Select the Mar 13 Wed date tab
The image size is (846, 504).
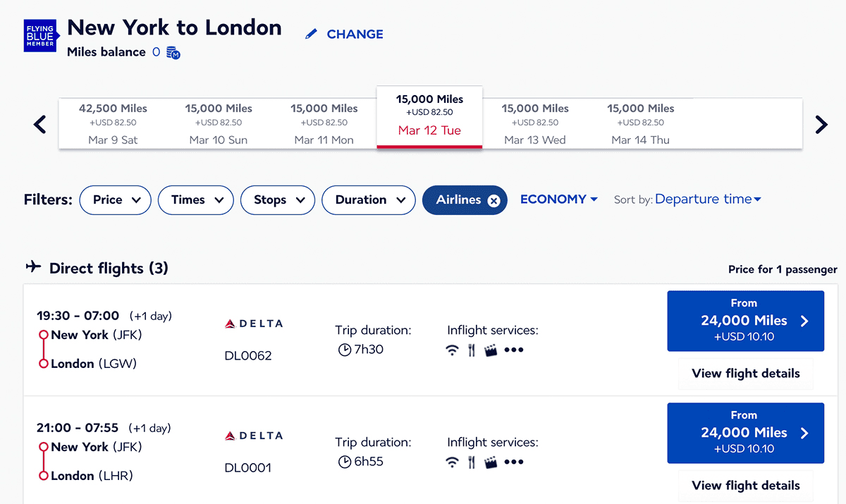[x=535, y=123]
